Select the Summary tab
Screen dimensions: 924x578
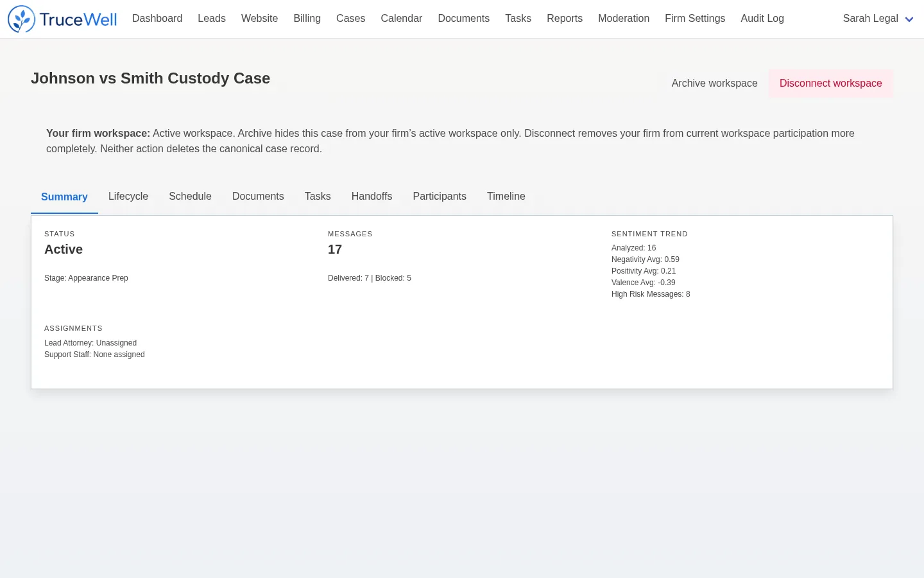coord(64,197)
